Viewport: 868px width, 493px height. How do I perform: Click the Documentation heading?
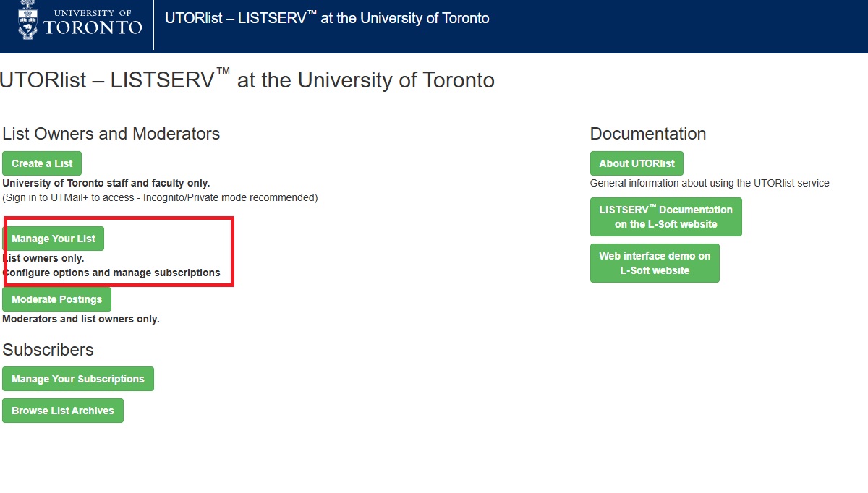(648, 134)
